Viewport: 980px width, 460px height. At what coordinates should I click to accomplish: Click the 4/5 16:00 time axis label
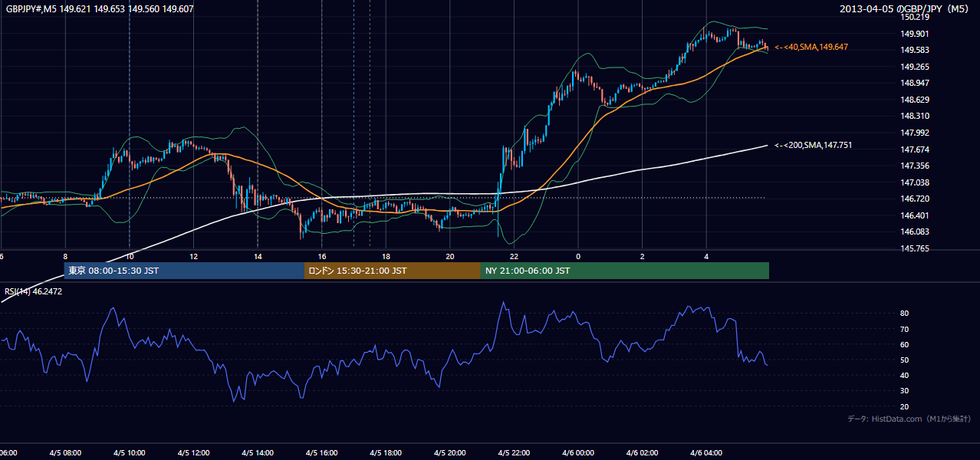pyautogui.click(x=322, y=453)
